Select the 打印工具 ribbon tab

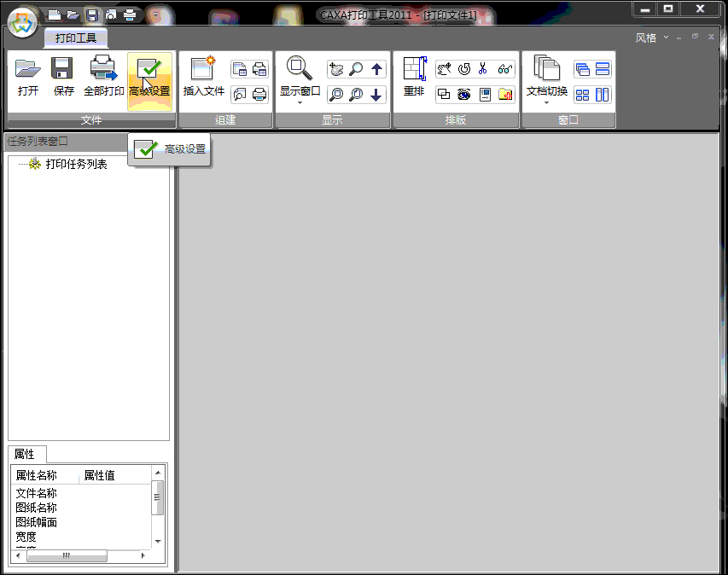pos(76,38)
